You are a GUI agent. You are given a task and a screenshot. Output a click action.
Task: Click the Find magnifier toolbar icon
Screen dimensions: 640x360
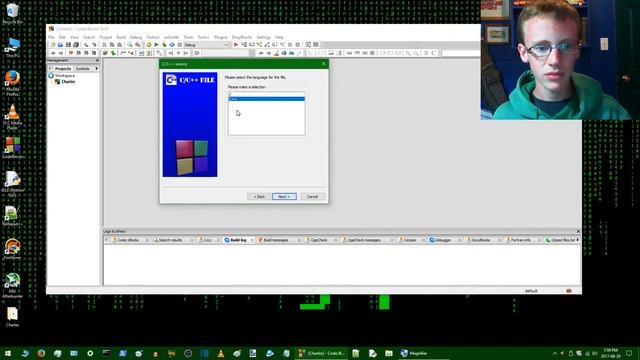130,44
